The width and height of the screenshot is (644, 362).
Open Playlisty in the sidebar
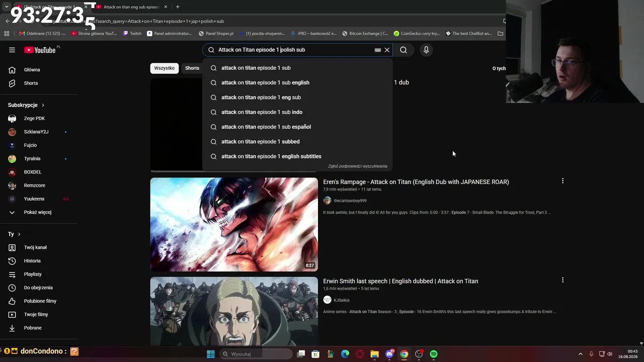[x=39, y=274]
